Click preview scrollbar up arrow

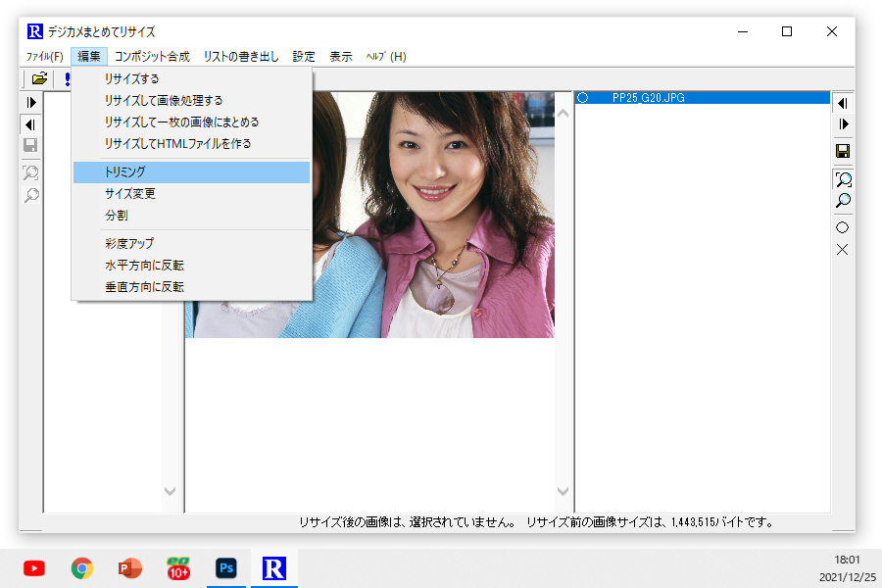563,114
